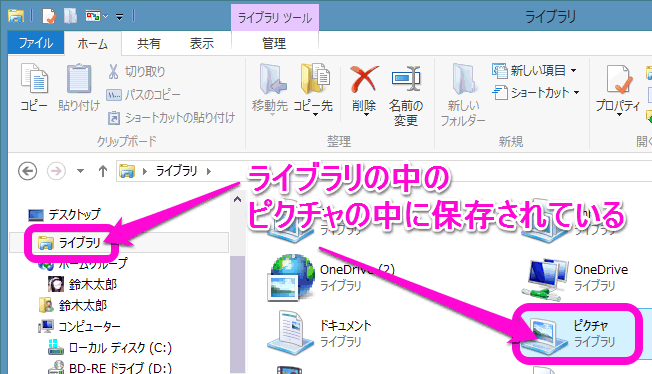Open New item (新しい項目) dropdown

(x=534, y=71)
